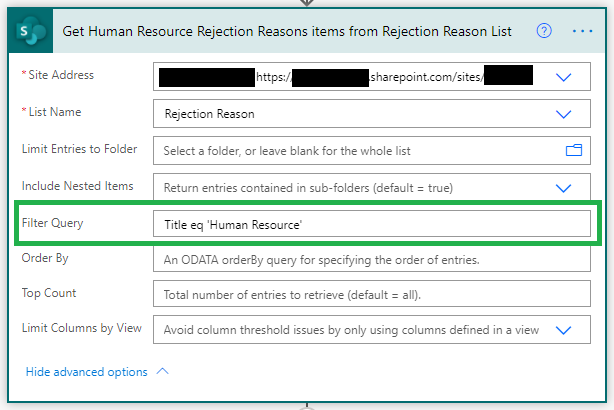614x410 pixels.
Task: Click into the Filter Query field
Action: pyautogui.click(x=372, y=224)
